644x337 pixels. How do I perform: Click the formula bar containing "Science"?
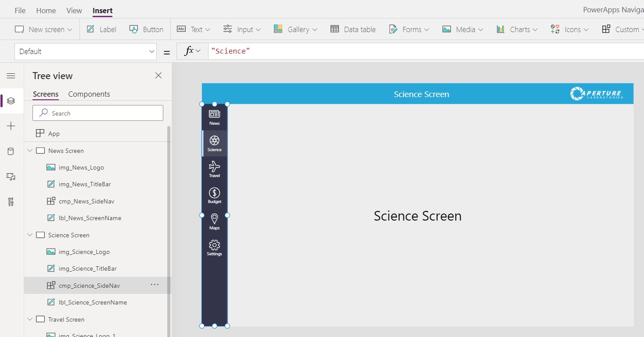pos(426,51)
